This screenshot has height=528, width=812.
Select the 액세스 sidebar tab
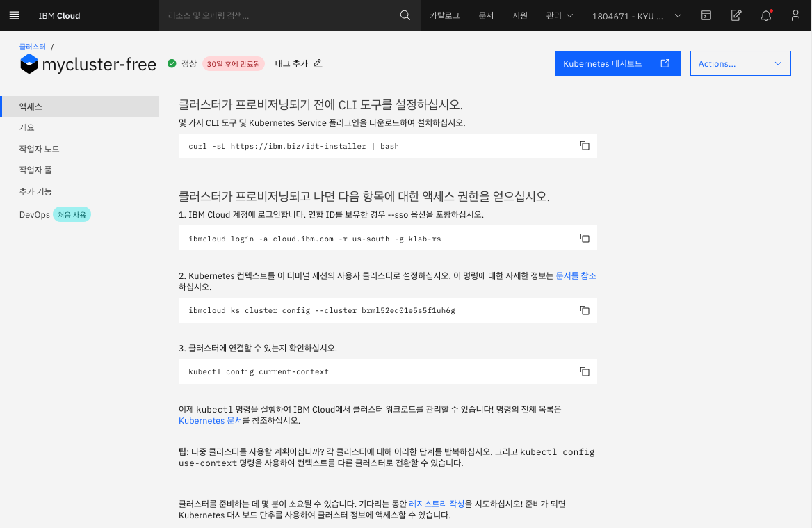pyautogui.click(x=80, y=106)
